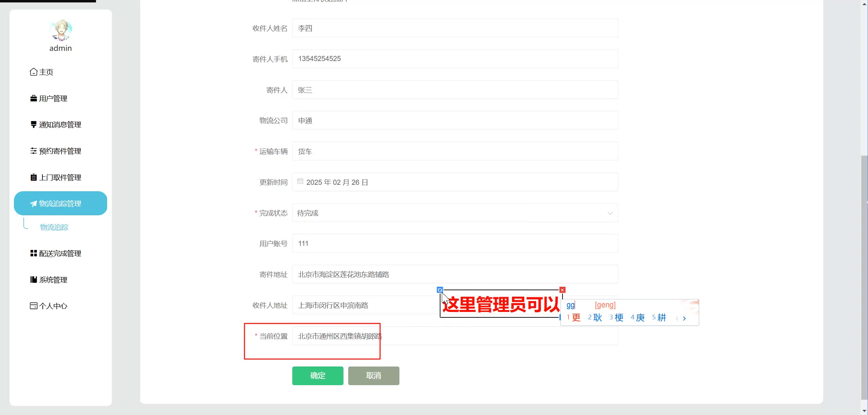This screenshot has height=415, width=868.
Task: Click the briefcase icon for 用户管理
Action: (34, 98)
